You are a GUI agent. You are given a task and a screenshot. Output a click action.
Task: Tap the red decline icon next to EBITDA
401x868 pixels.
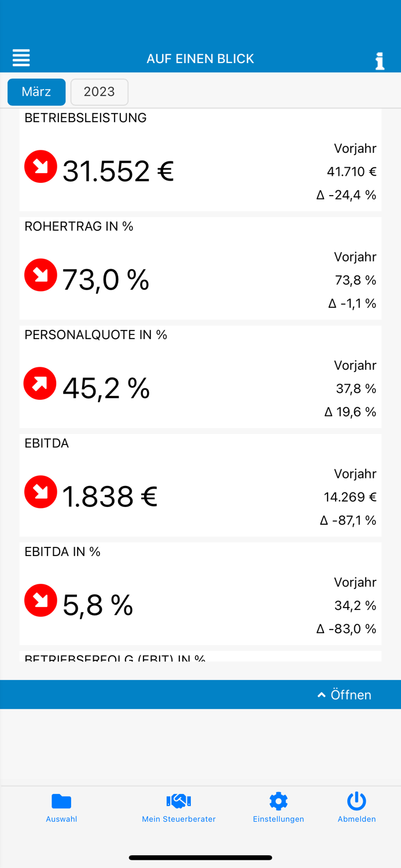point(40,492)
